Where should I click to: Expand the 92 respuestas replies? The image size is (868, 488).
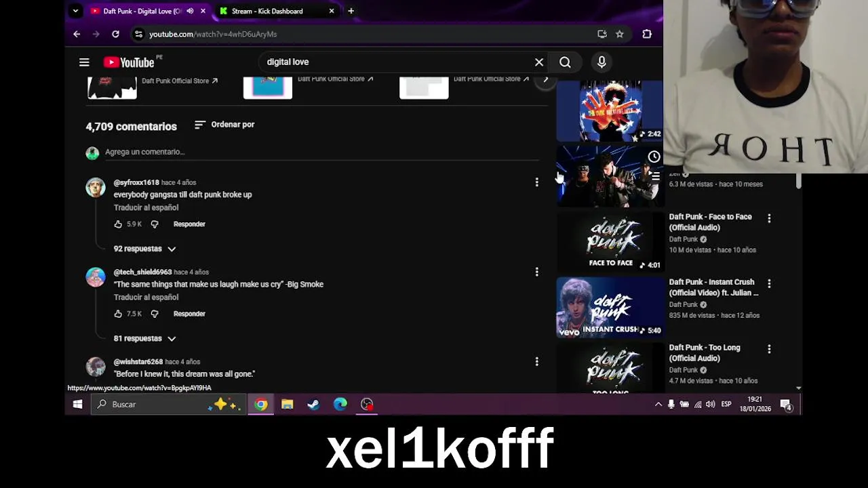point(144,249)
